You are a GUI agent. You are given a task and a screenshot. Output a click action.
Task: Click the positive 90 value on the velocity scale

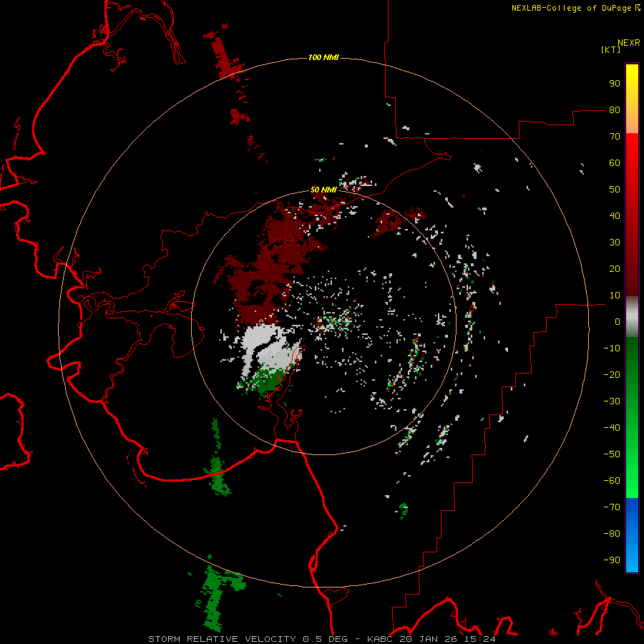[x=615, y=84]
